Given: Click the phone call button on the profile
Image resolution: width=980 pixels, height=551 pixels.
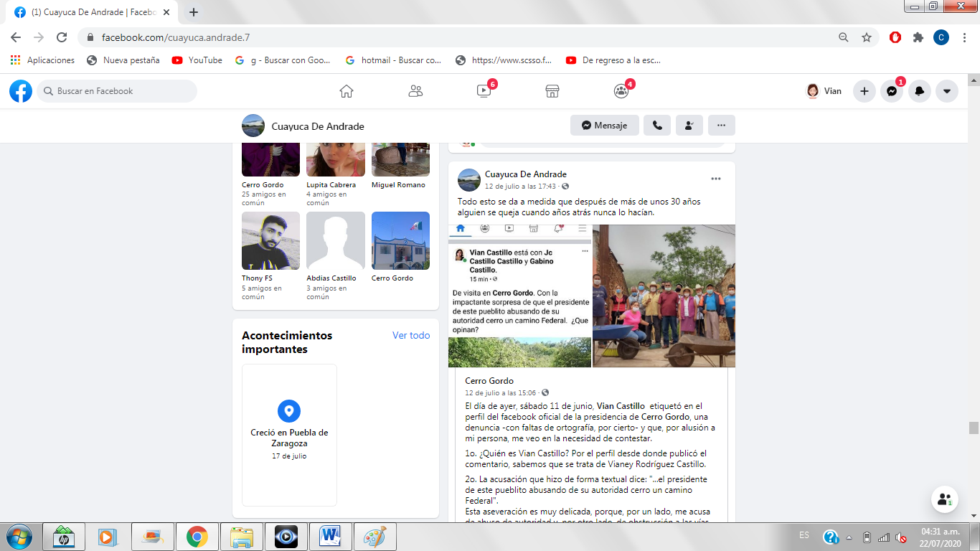Looking at the screenshot, I should (657, 125).
